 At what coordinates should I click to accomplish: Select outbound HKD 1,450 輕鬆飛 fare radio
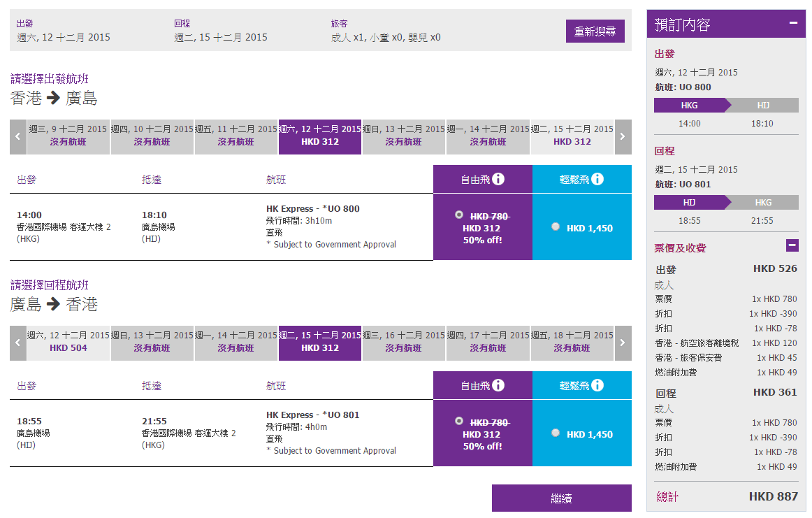[x=556, y=226]
